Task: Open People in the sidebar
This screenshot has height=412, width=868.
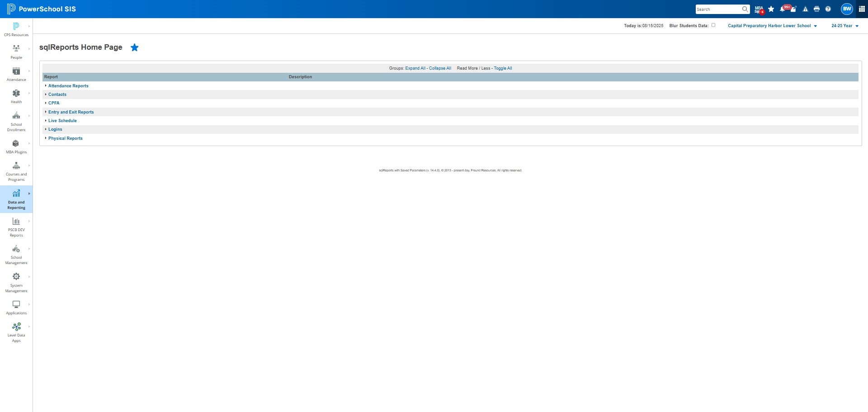Action: (16, 52)
